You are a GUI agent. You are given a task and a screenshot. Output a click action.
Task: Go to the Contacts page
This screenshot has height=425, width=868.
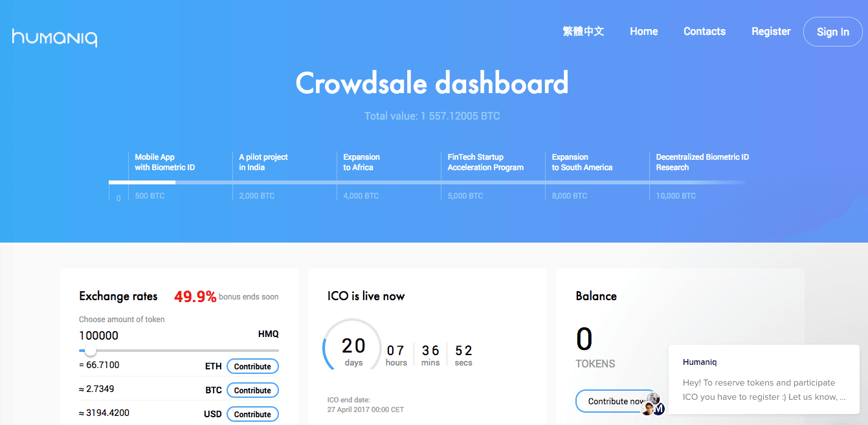[704, 31]
